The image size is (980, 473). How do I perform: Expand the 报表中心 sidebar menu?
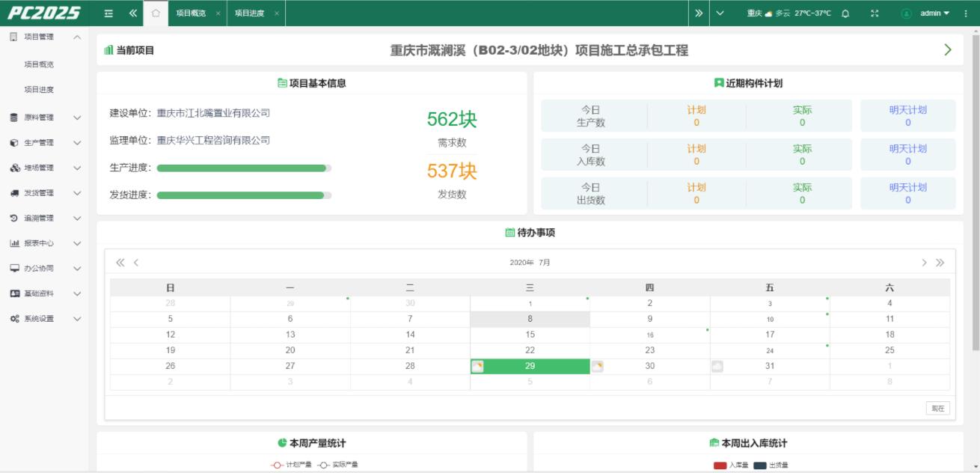coord(45,243)
